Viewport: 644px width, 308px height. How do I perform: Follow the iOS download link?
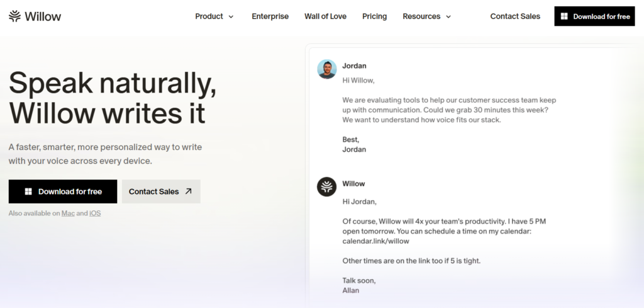[x=95, y=214]
